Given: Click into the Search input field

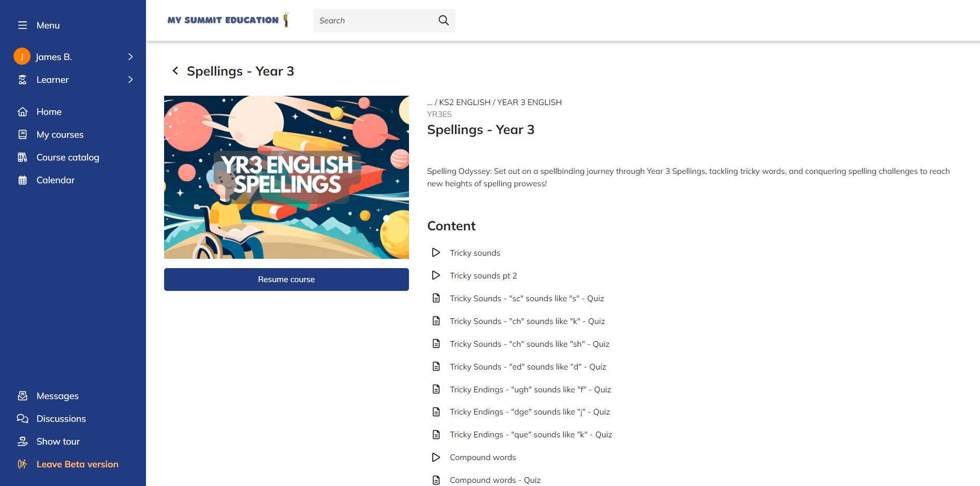Looking at the screenshot, I should (x=375, y=21).
